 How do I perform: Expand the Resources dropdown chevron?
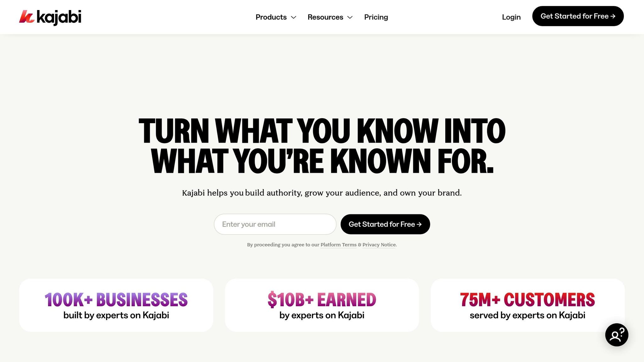point(350,17)
